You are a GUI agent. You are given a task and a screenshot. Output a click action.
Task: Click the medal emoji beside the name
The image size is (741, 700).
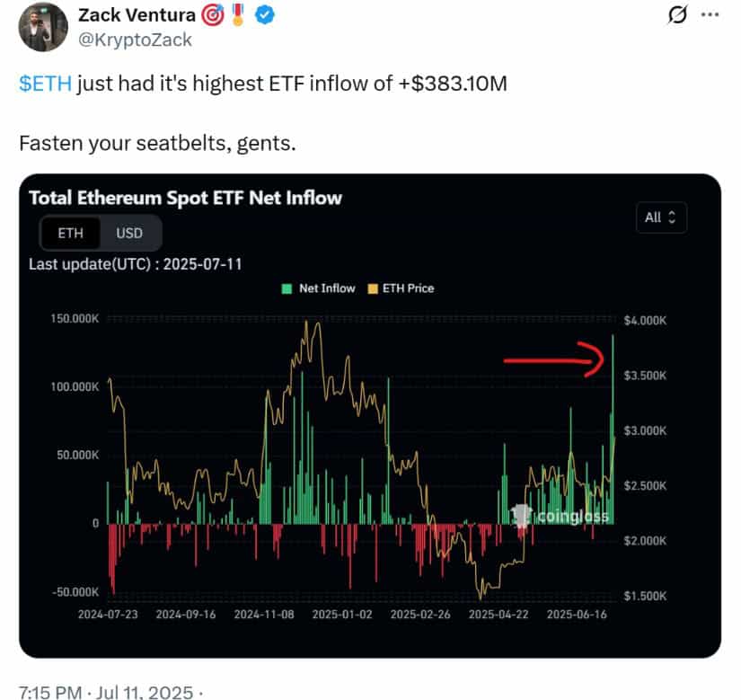tap(238, 15)
